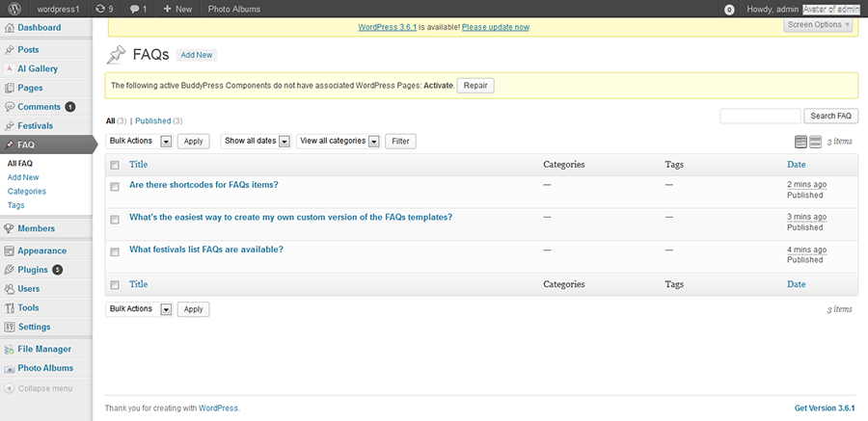
Task: Click Get Version 3.6.1 footer link
Action: click(825, 408)
